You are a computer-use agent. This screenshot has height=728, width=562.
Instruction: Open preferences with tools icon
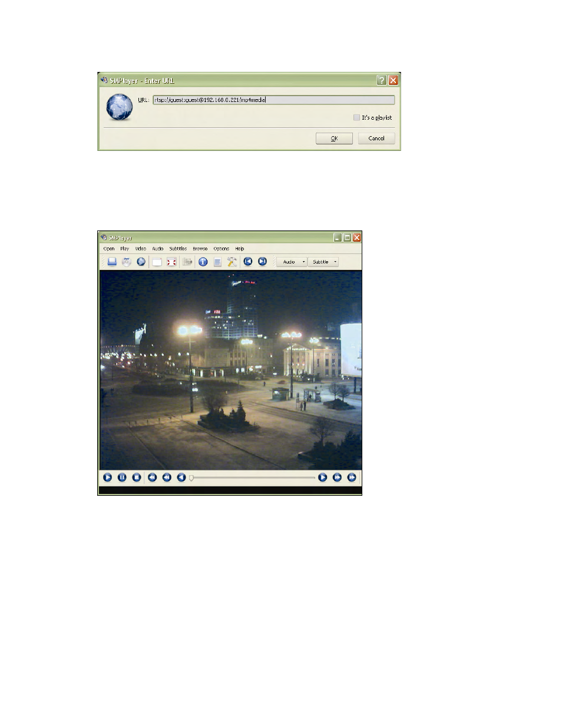tap(232, 262)
